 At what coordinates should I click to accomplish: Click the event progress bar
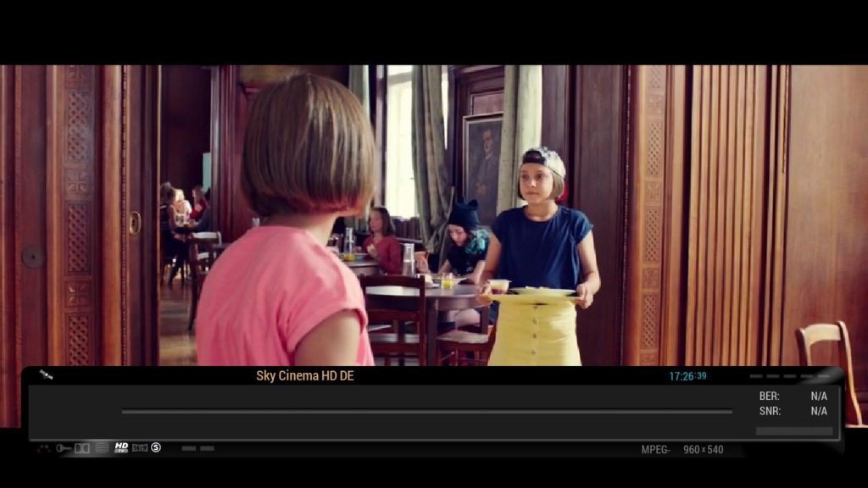pyautogui.click(x=427, y=412)
